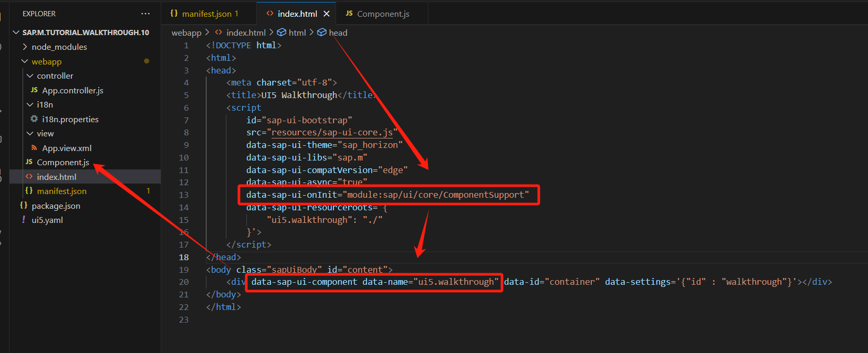Expand the node_modules folder
This screenshot has width=868, height=353.
tap(25, 47)
